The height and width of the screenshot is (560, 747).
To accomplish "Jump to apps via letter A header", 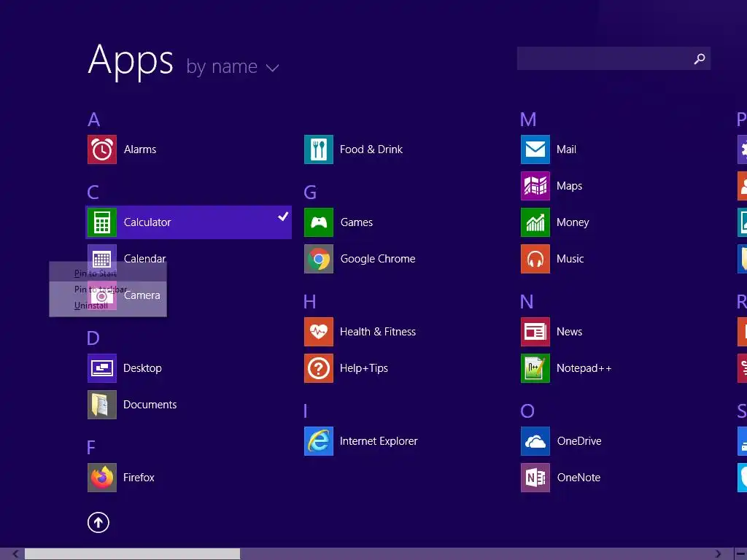I will pyautogui.click(x=94, y=120).
